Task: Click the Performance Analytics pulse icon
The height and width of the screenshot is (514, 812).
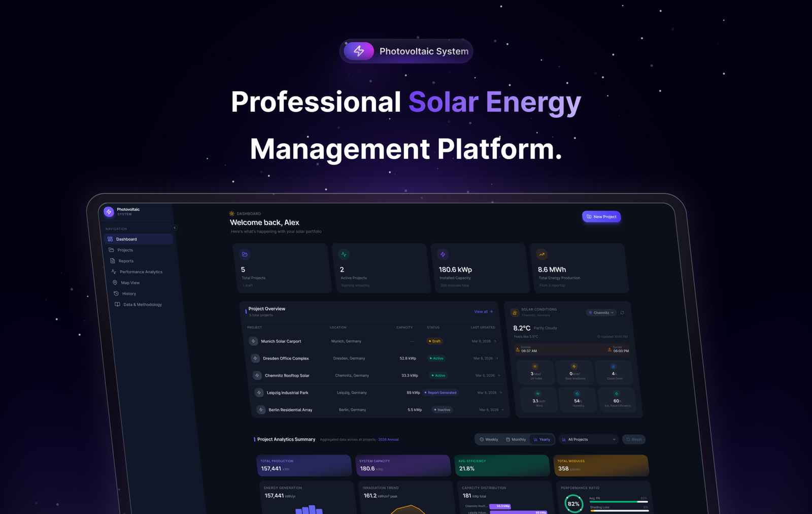Action: (x=114, y=272)
